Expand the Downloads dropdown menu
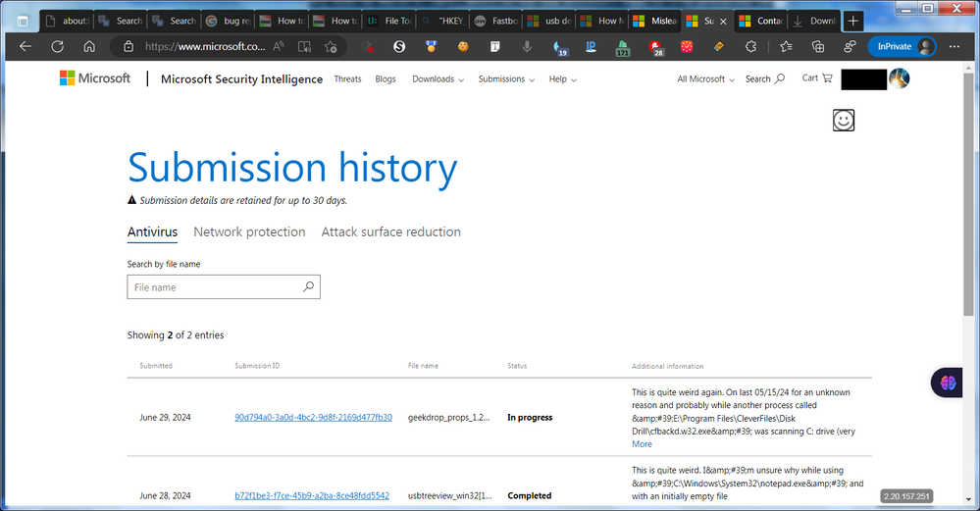The width and height of the screenshot is (980, 511). (438, 79)
